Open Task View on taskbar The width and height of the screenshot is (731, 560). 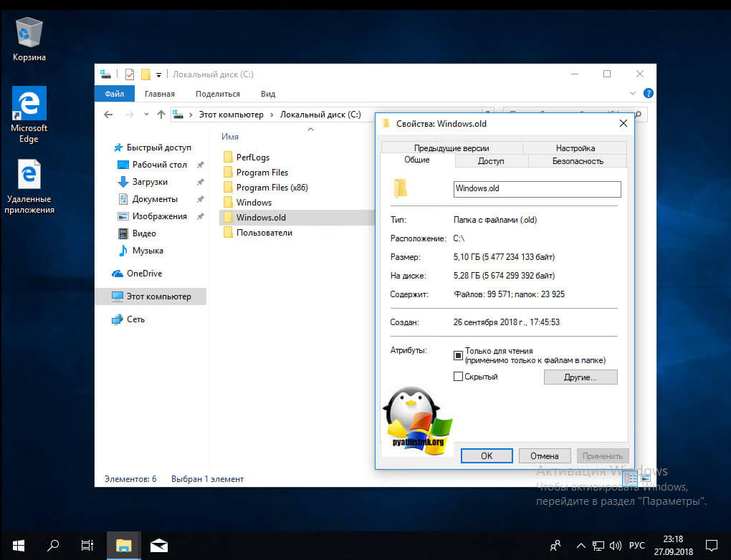pos(87,546)
